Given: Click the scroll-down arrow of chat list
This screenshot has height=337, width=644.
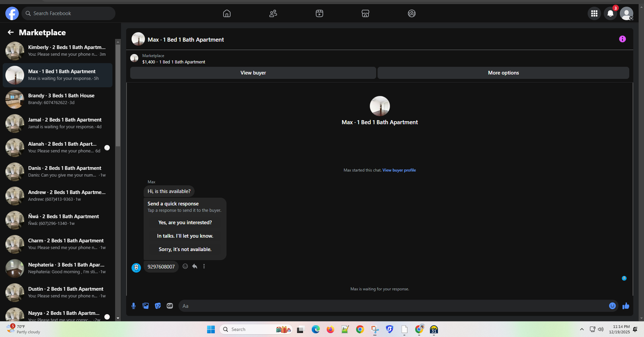Looking at the screenshot, I should point(118,318).
